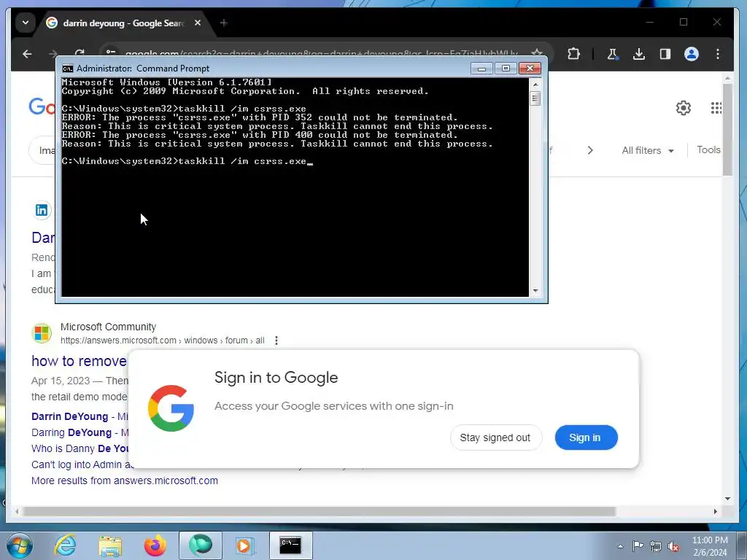Image resolution: width=747 pixels, height=560 pixels.
Task: Launch Internet Explorer from taskbar
Action: click(65, 545)
